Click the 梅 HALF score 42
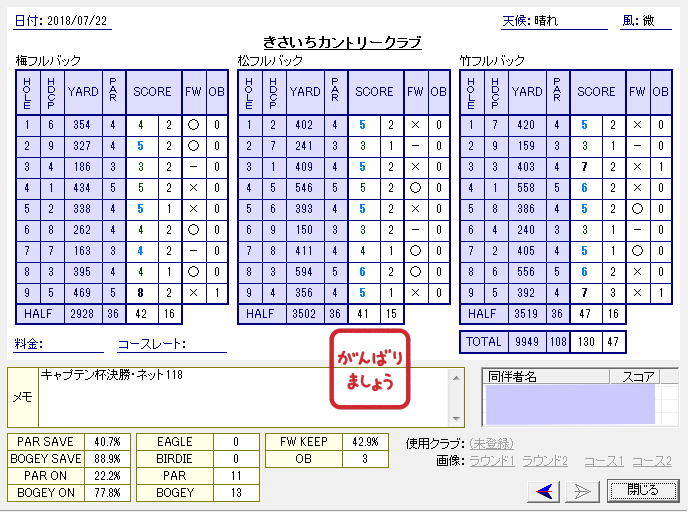The width and height of the screenshot is (688, 512). pyautogui.click(x=141, y=314)
